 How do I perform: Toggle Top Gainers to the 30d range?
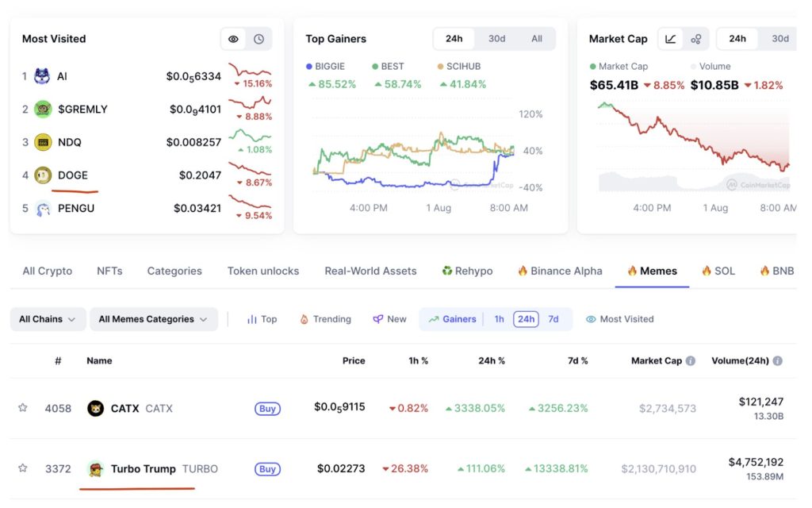(x=496, y=39)
